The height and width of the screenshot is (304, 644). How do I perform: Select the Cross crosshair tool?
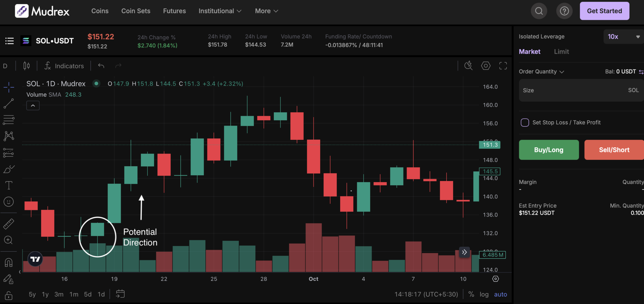click(8, 87)
